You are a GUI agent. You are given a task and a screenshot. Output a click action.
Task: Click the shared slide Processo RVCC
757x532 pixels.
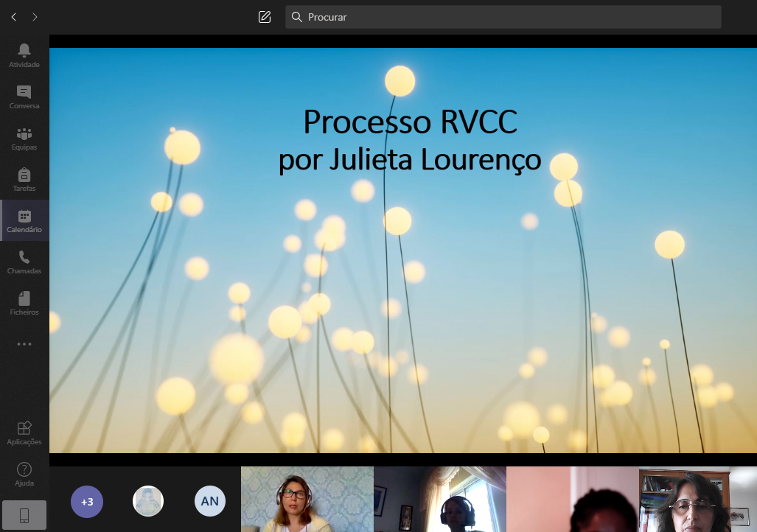(403, 250)
